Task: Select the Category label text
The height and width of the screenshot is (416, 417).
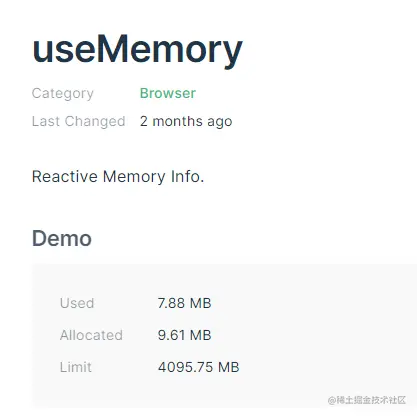Action: [63, 94]
